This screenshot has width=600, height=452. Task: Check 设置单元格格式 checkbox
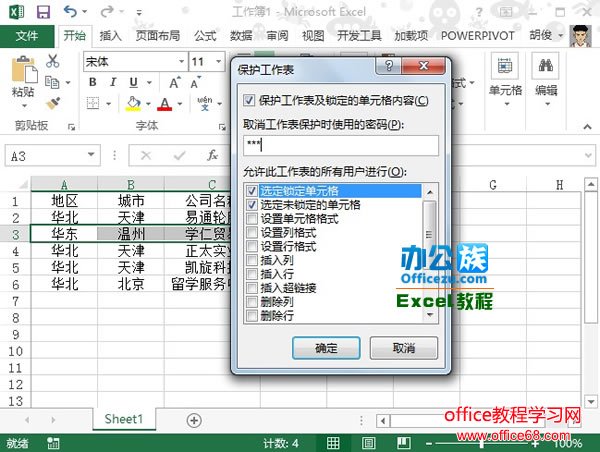[252, 219]
